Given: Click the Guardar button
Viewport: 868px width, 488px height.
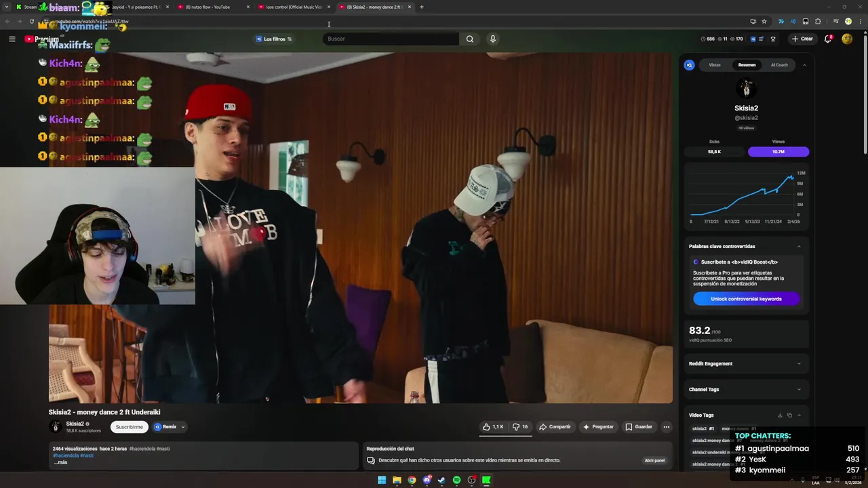Looking at the screenshot, I should pos(639,427).
